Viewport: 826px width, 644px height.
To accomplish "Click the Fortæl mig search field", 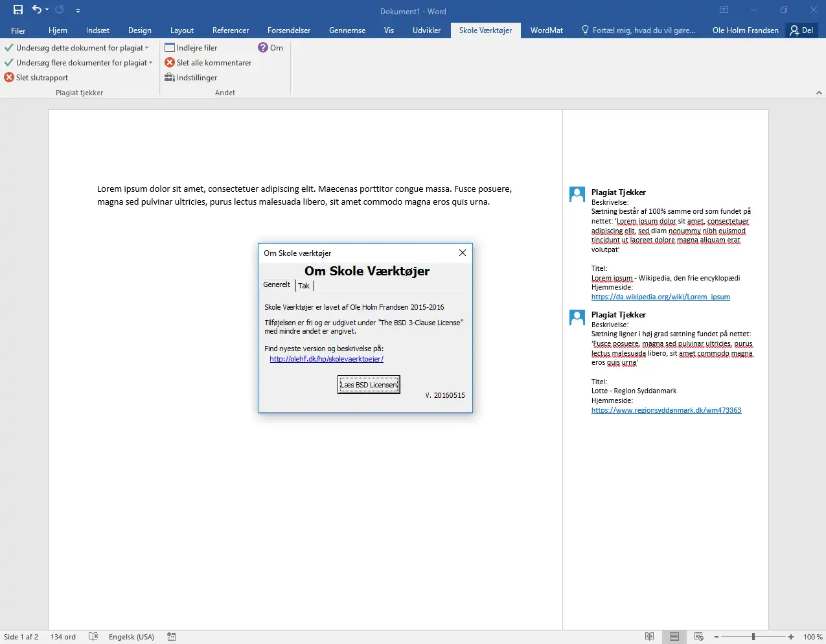I will tap(638, 30).
